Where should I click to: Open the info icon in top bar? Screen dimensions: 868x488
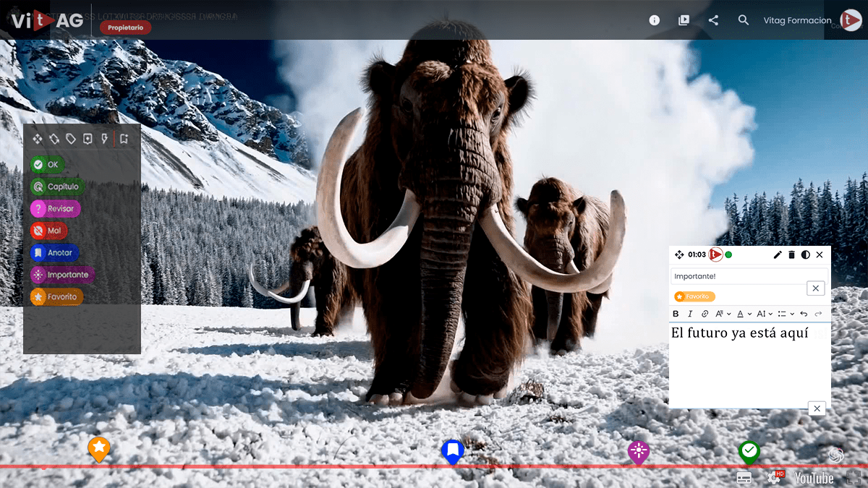click(655, 20)
